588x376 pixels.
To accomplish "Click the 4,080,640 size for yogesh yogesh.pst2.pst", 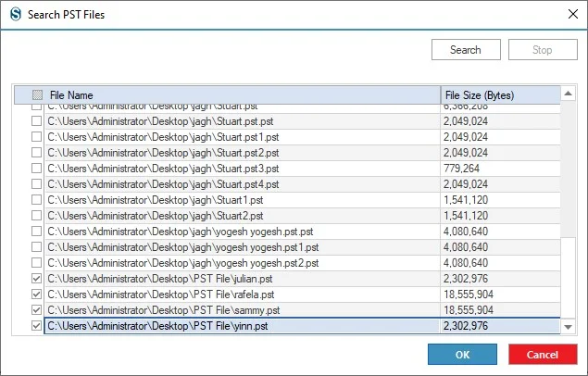I will [501, 263].
